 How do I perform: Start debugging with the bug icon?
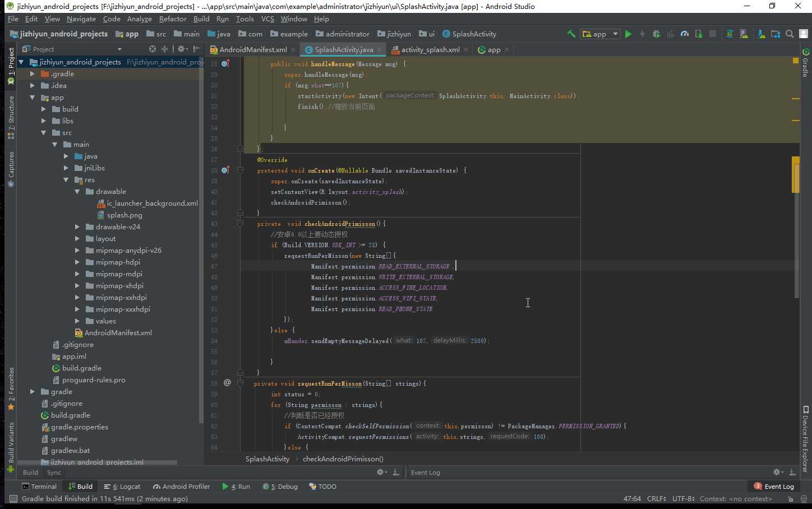pyautogui.click(x=656, y=34)
